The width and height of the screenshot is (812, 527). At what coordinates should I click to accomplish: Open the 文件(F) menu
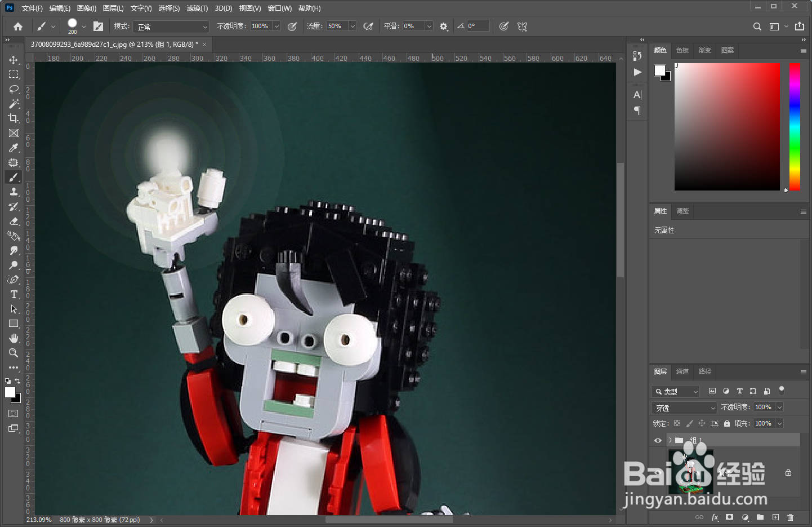pos(32,8)
